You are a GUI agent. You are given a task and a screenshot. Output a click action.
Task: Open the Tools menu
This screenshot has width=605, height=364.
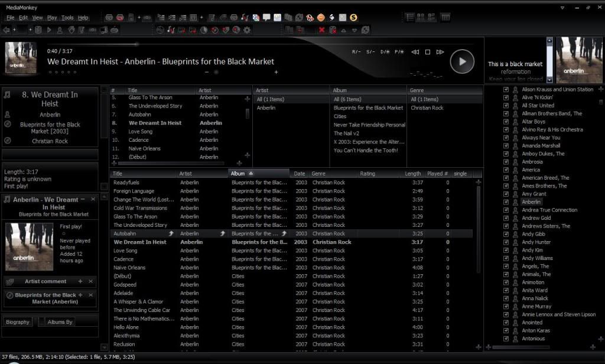pyautogui.click(x=67, y=18)
